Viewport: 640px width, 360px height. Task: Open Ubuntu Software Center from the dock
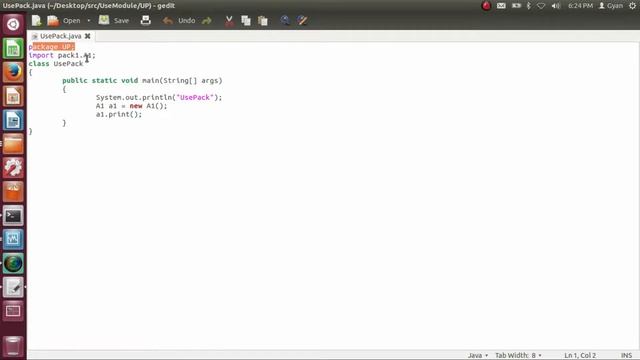point(13,191)
